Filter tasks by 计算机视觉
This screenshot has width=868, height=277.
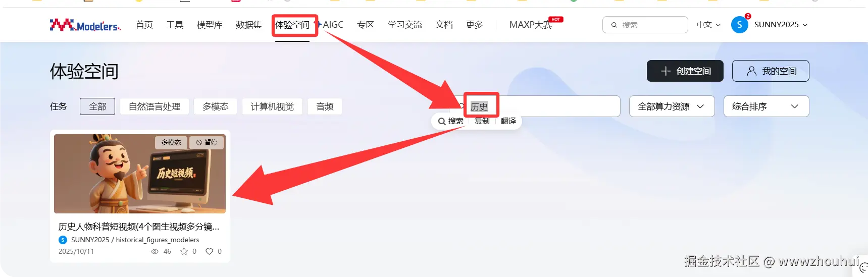[x=272, y=106]
